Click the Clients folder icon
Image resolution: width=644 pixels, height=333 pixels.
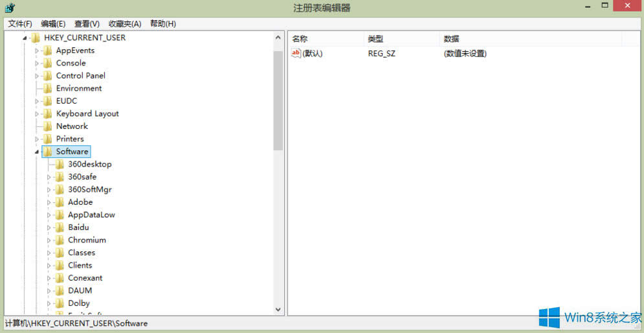click(60, 266)
